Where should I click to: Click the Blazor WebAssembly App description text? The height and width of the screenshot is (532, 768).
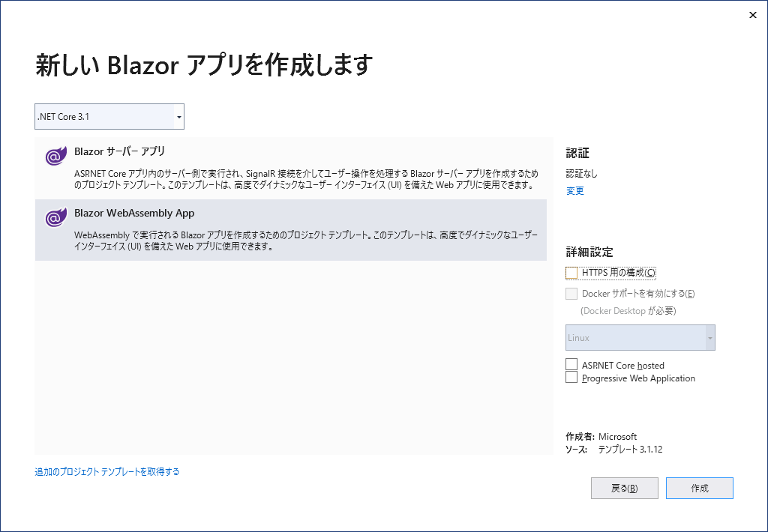point(306,241)
